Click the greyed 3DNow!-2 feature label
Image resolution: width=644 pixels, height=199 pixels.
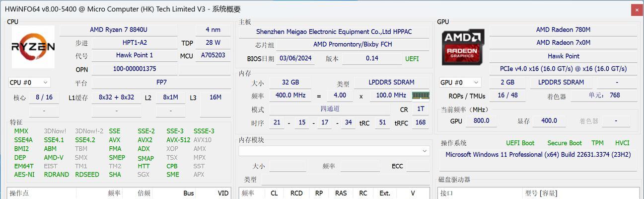click(89, 131)
